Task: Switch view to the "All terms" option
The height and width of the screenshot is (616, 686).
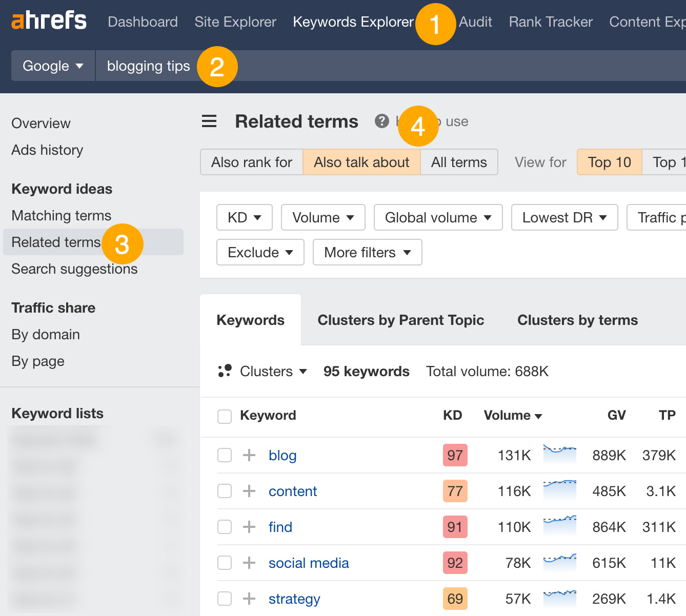Action: (459, 162)
